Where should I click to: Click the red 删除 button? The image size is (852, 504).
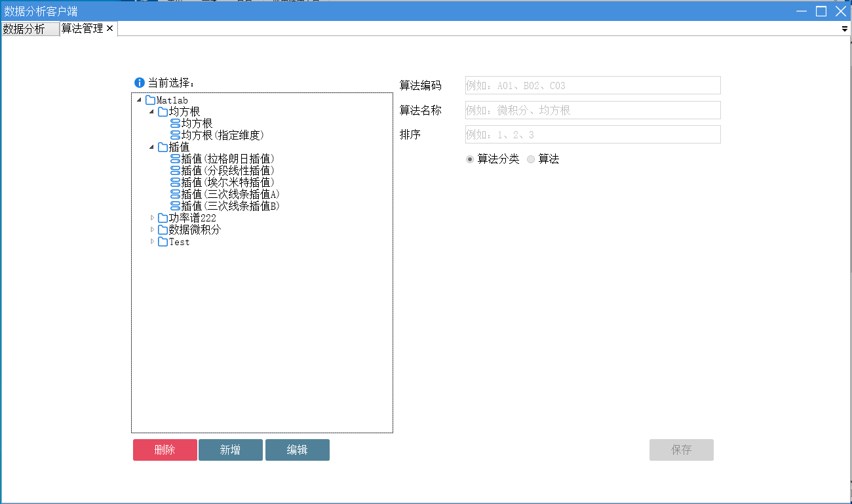tap(165, 450)
